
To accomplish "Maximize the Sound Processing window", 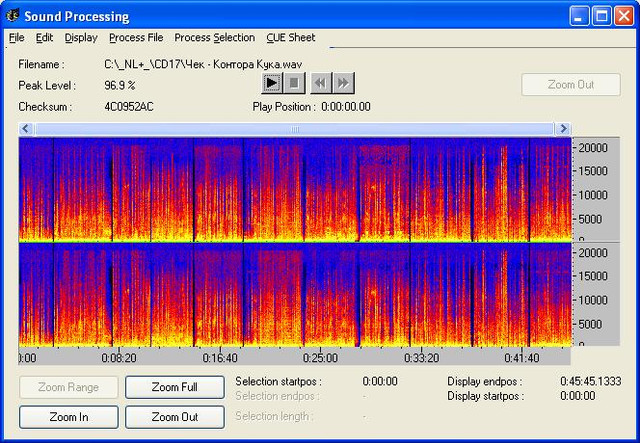I will point(602,16).
